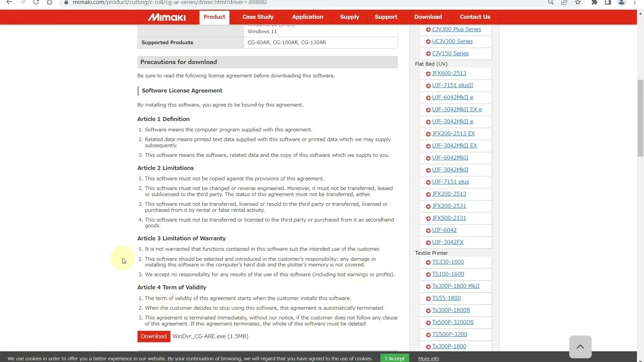Image resolution: width=644 pixels, height=362 pixels.
Task: Open the CJV150 Series link
Action: (450, 53)
